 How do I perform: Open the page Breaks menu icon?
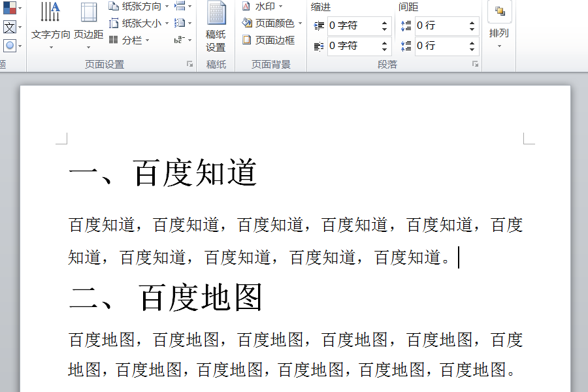point(183,6)
